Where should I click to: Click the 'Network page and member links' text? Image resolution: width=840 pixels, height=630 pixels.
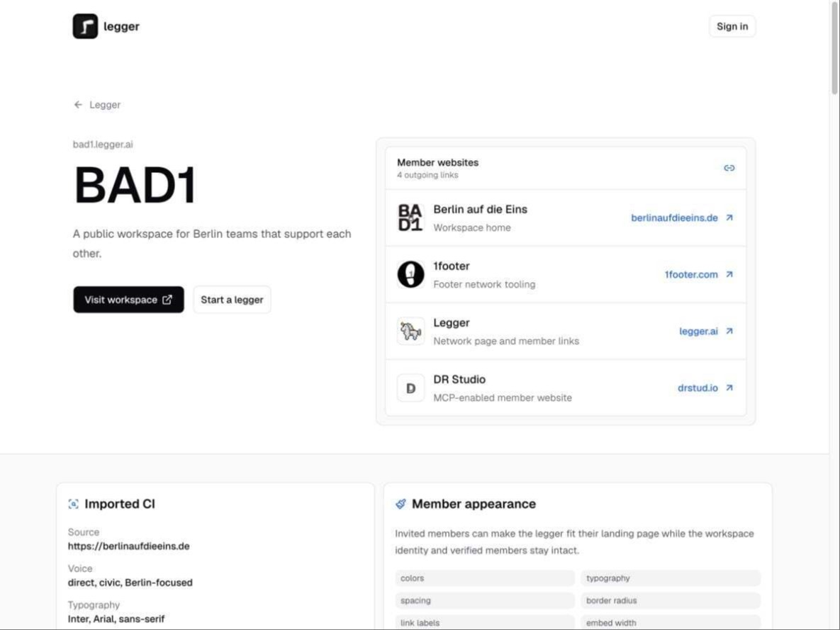point(506,342)
